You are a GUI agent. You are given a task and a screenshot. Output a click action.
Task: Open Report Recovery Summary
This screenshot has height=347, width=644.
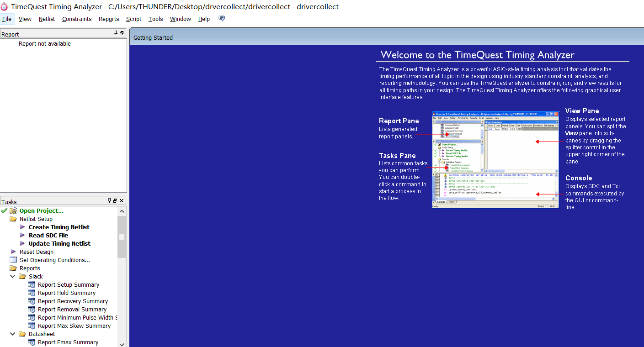coord(73,301)
